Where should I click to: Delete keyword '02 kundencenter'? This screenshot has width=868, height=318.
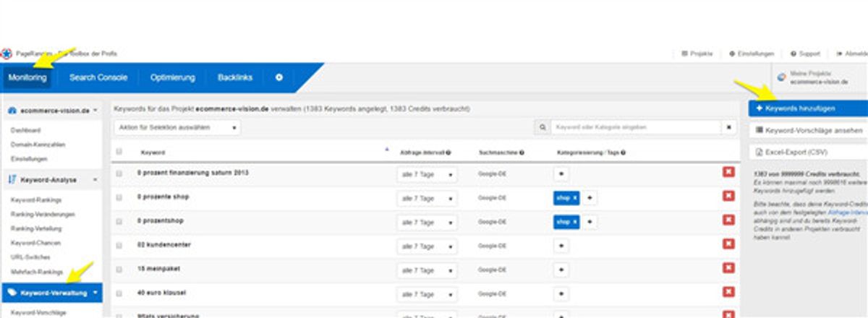(728, 245)
